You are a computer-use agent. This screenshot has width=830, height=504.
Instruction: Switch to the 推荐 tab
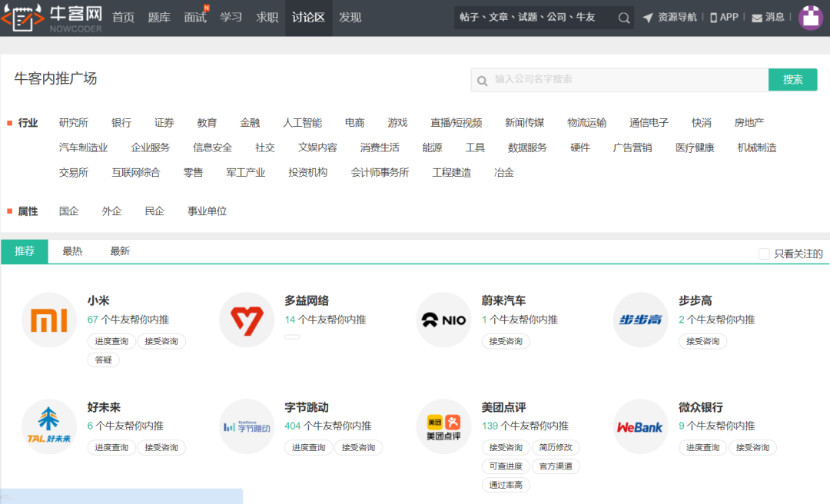25,251
